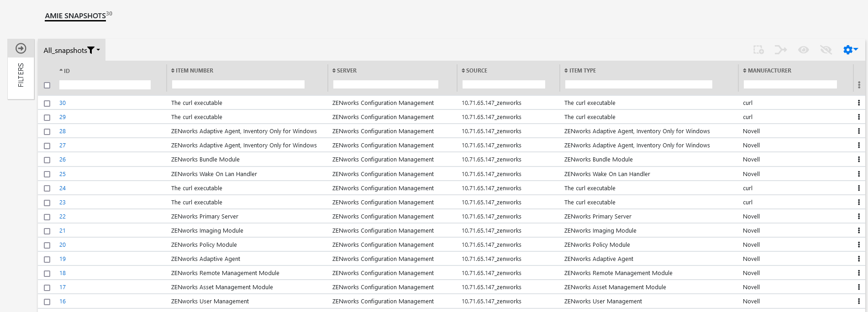The width and height of the screenshot is (868, 312).
Task: Open snapshot ID 25 link
Action: 63,174
